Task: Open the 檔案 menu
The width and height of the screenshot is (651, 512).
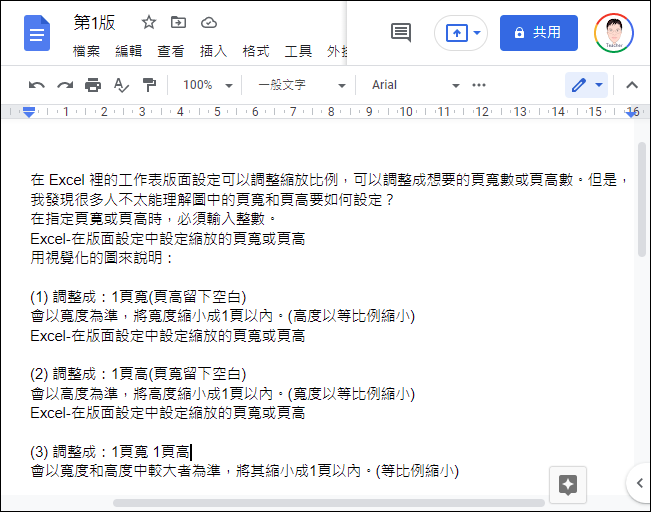Action: coord(86,51)
